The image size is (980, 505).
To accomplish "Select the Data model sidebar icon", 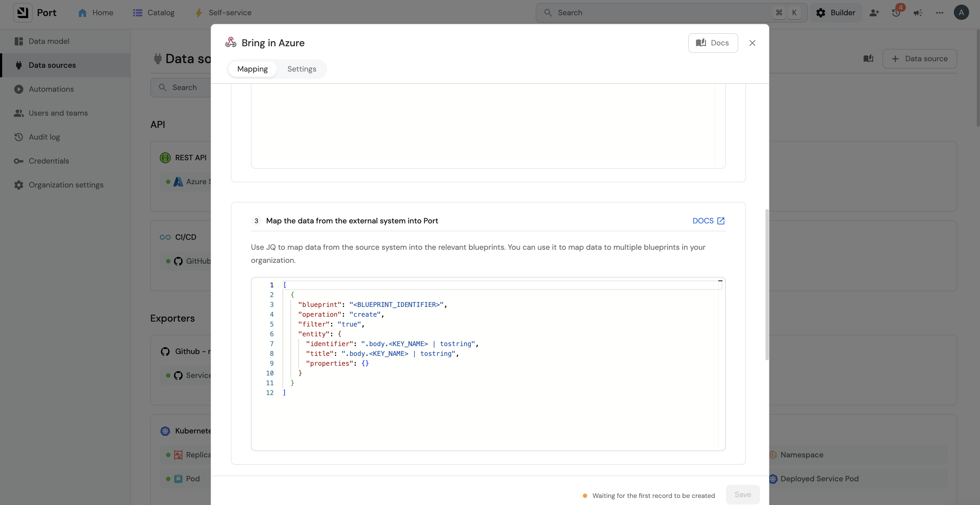I will click(x=19, y=41).
